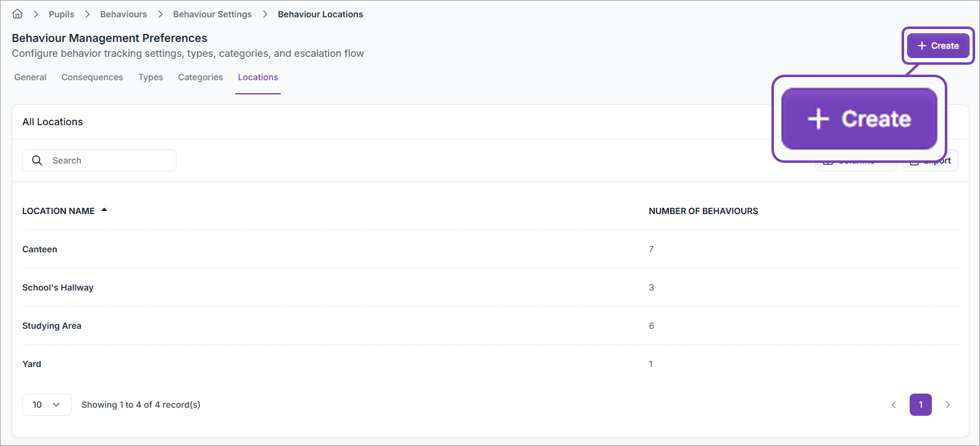This screenshot has width=980, height=446.
Task: Navigate to Pupils breadcrumb link
Action: (x=61, y=14)
